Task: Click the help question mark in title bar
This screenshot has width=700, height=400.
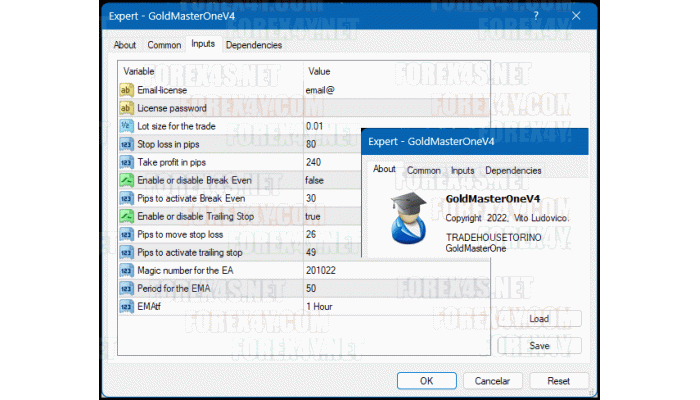Action: [x=535, y=16]
